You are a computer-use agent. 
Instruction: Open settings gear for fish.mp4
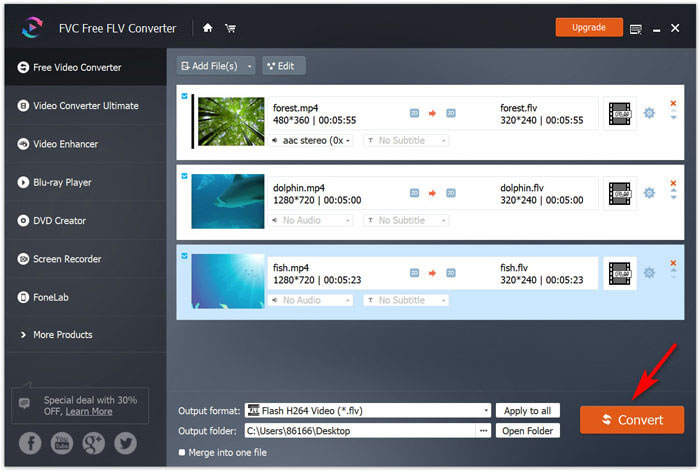(649, 273)
